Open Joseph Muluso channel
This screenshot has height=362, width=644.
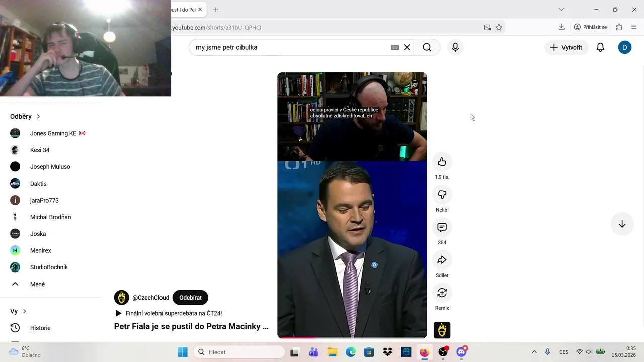coord(50,167)
